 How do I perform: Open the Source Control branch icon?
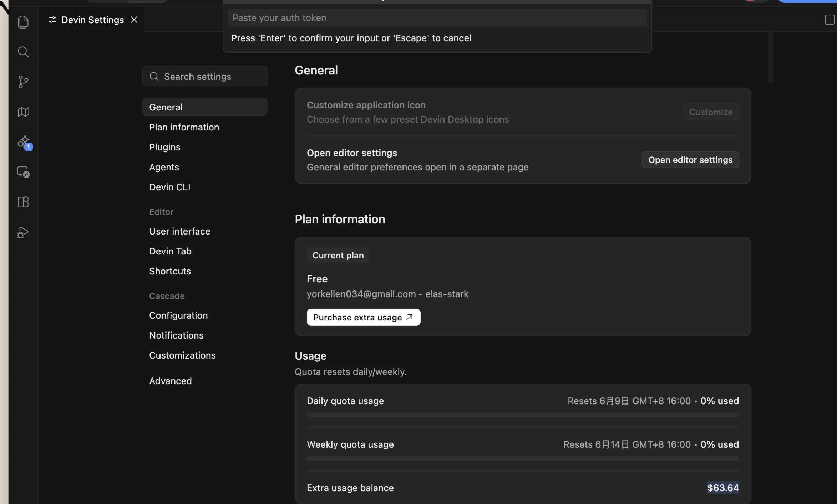pyautogui.click(x=23, y=82)
